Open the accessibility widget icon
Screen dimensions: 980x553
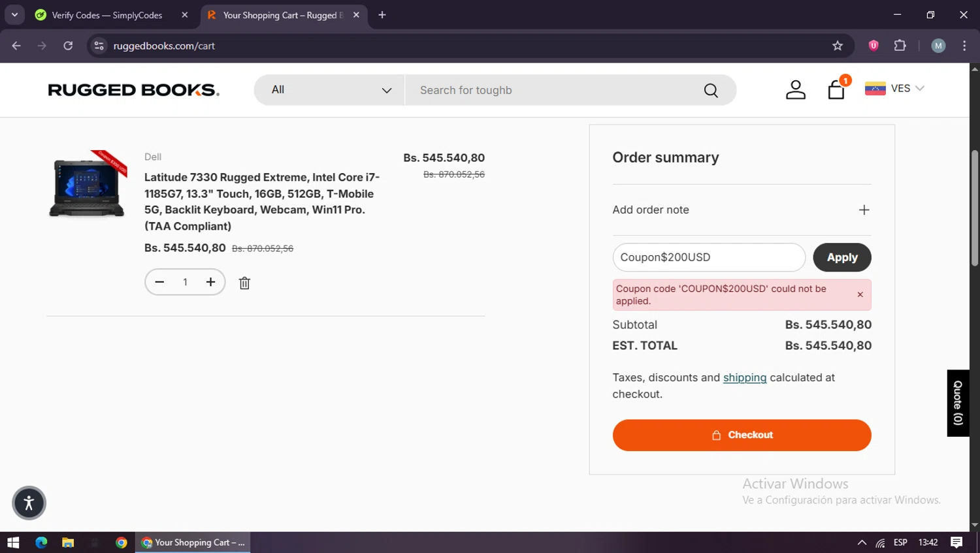click(29, 503)
